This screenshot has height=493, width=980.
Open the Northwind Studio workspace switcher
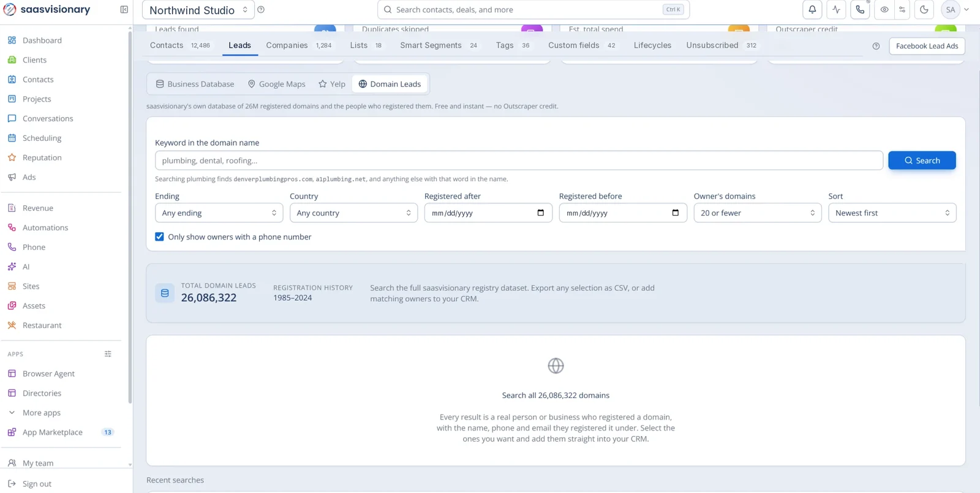pos(198,10)
